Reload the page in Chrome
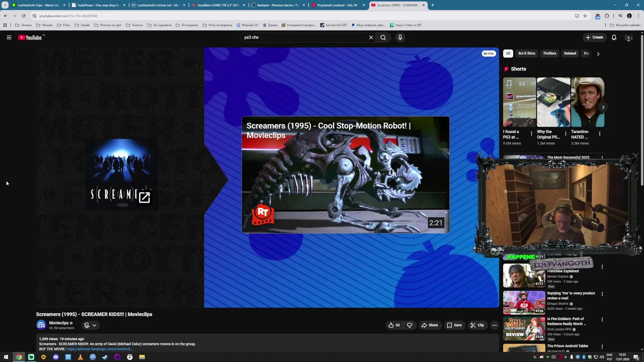The image size is (644, 362). point(23,16)
